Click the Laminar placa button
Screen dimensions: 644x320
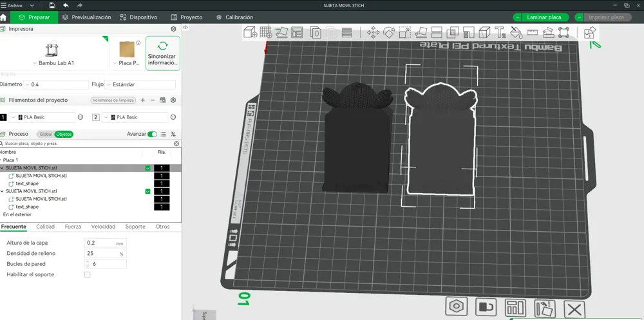(545, 17)
